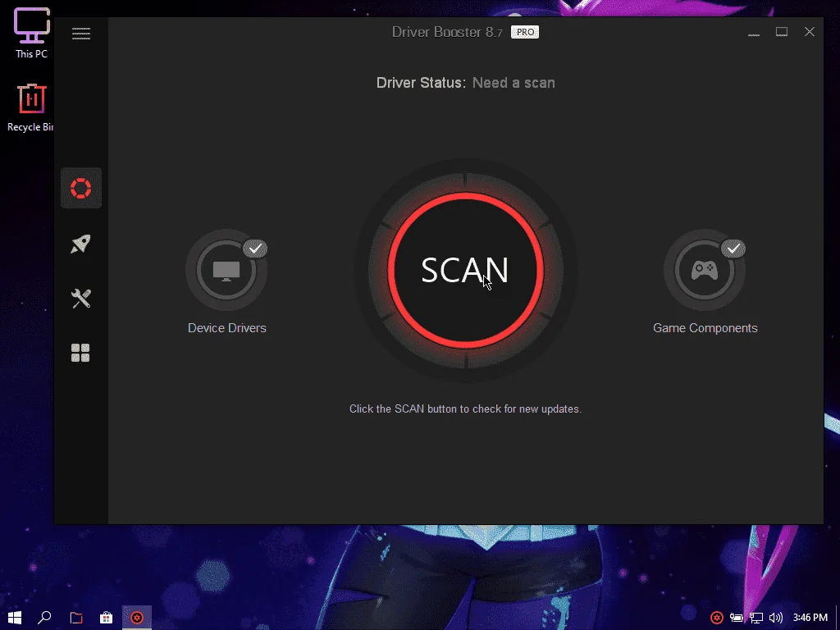Viewport: 840px width, 630px height.
Task: Click the Driver Booster taskbar button
Action: point(137,618)
